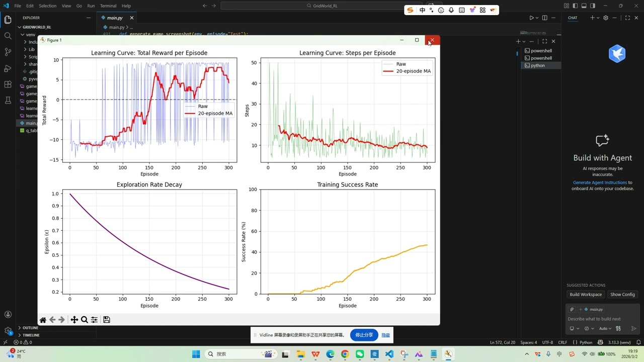Open the File menu
This screenshot has width=644, height=362.
pyautogui.click(x=18, y=6)
